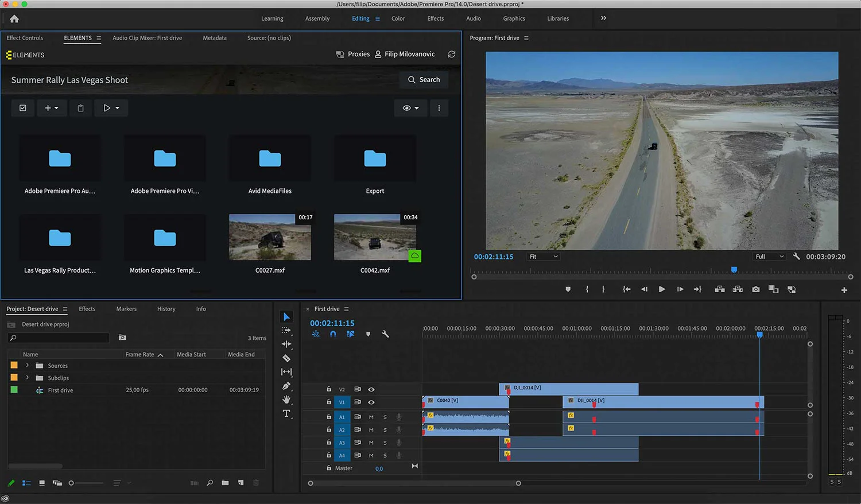Open the Avid MediaFiles folder
861x504 pixels.
(270, 166)
